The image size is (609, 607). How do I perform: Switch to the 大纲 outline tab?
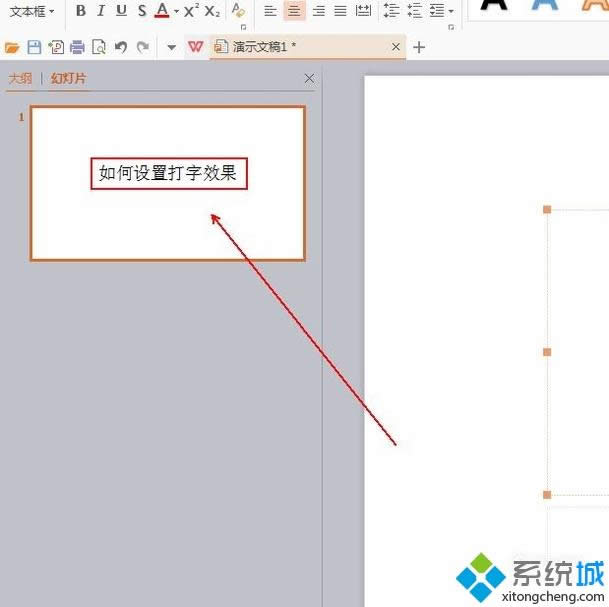20,78
